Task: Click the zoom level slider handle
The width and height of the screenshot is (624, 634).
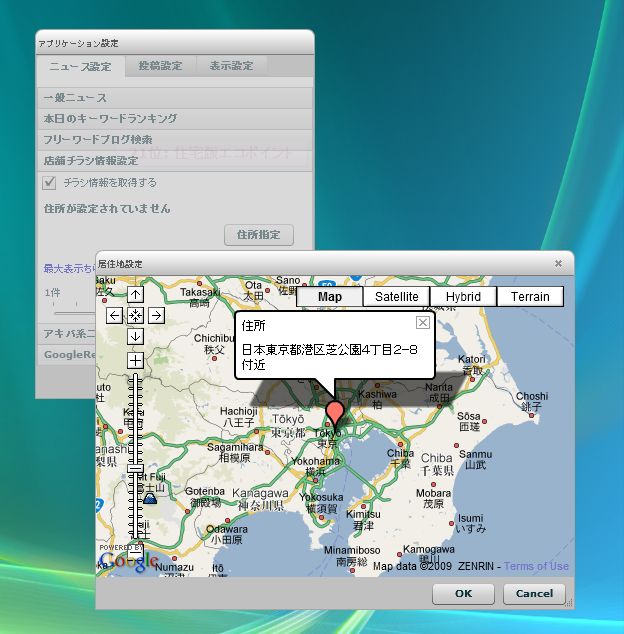Action: coord(135,468)
